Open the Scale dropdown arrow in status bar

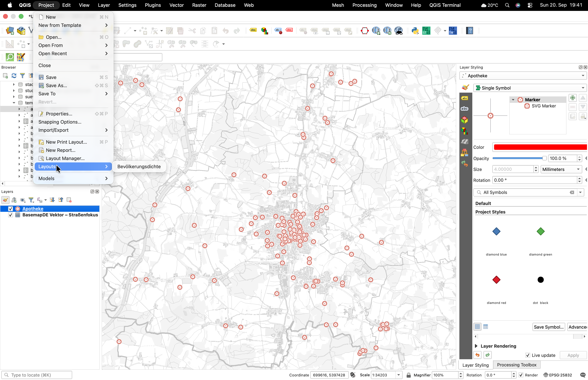pos(399,375)
